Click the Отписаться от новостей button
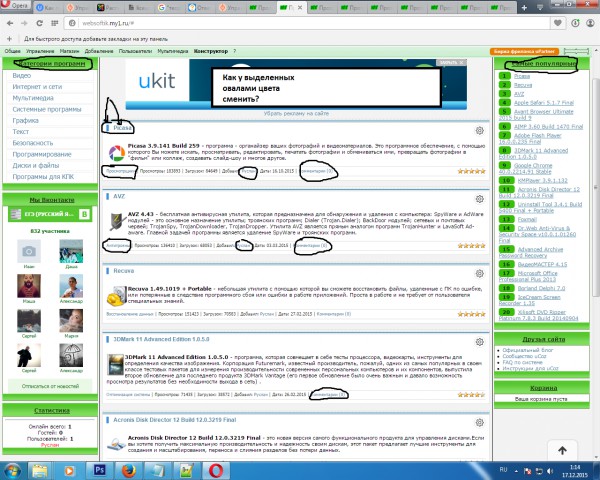This screenshot has width=600, height=480. click(x=50, y=386)
